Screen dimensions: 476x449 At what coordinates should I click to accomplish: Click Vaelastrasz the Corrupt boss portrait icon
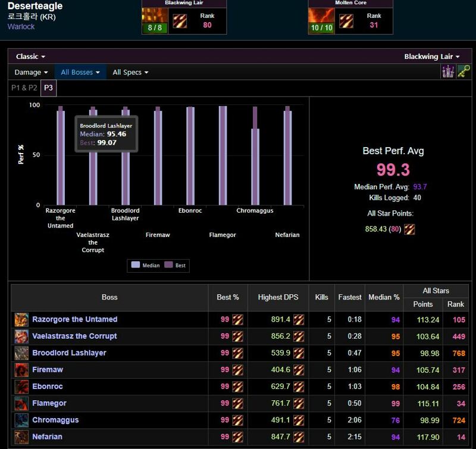click(x=21, y=336)
